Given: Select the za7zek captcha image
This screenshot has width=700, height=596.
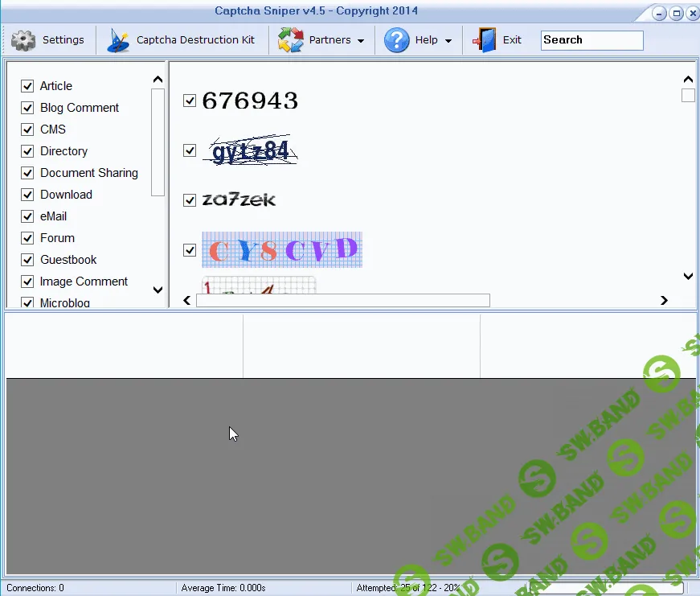Looking at the screenshot, I should (190, 200).
